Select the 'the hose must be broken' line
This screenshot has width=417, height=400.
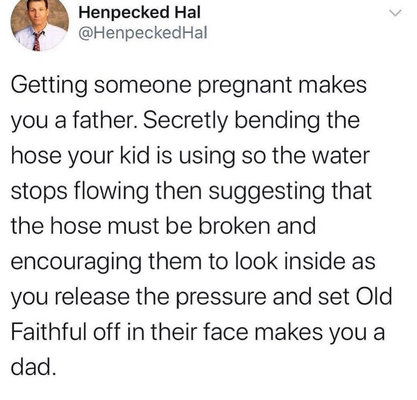[x=163, y=226]
